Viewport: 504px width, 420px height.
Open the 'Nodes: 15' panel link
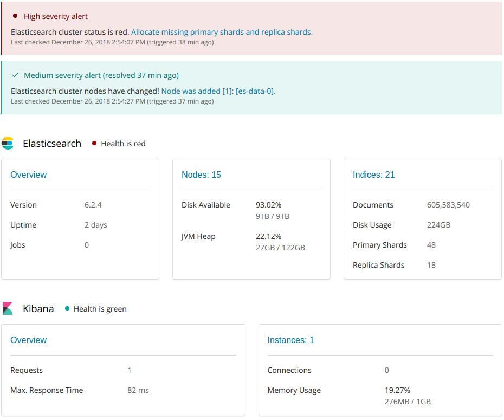click(201, 175)
